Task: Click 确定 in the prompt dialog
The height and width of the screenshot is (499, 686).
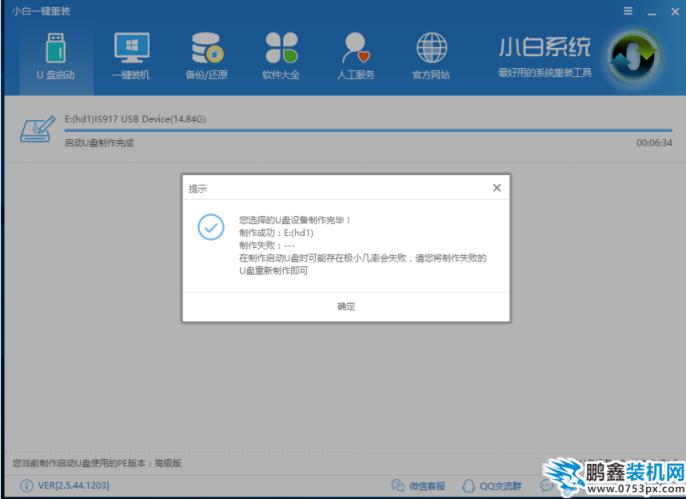Action: pos(346,307)
